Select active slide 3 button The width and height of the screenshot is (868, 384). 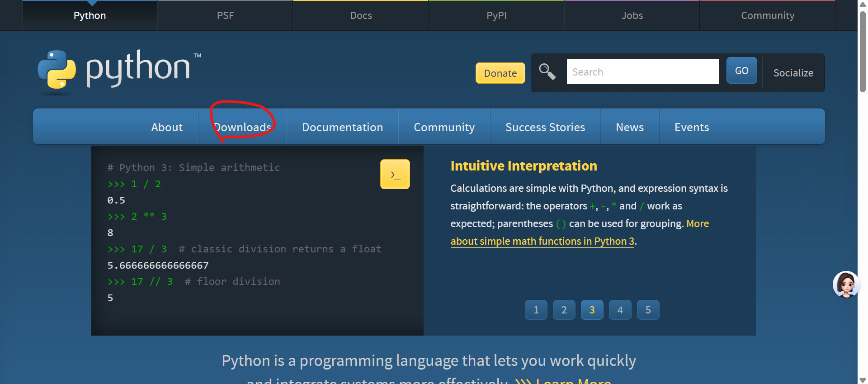pyautogui.click(x=592, y=310)
